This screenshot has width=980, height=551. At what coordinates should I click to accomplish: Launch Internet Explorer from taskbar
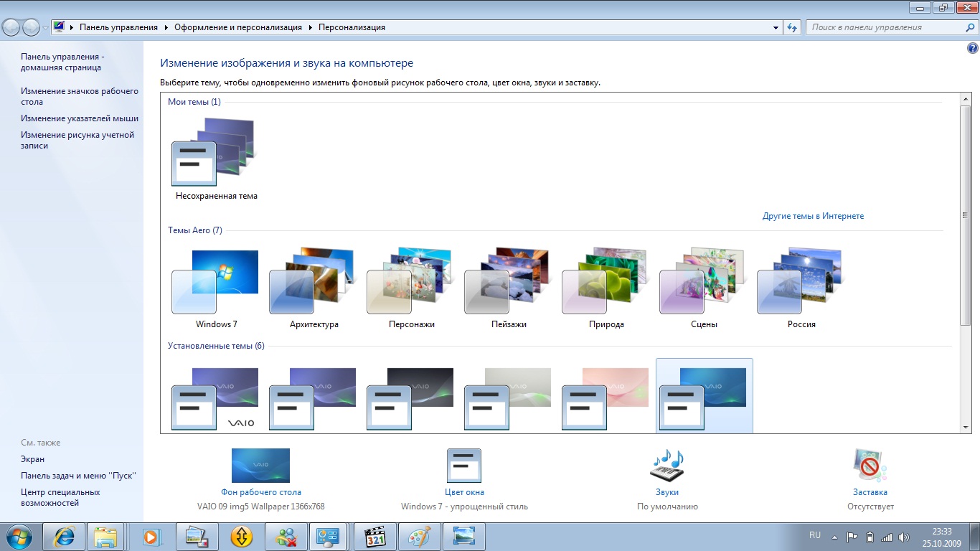pos(63,537)
